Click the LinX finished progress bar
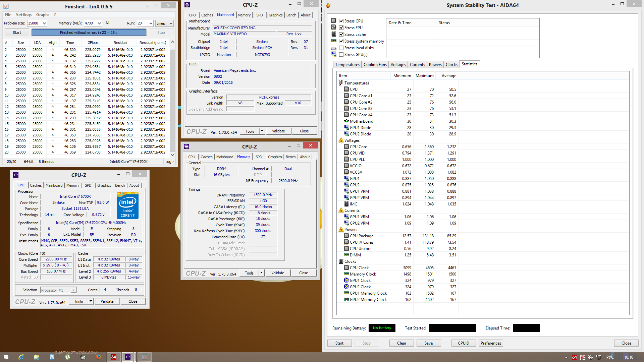This screenshot has width=644, height=362. coord(89,33)
